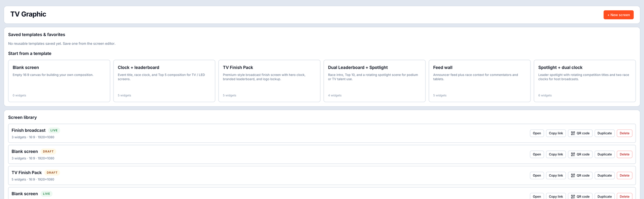The image size is (644, 199).
Task: Select the TV Finish Pack template card
Action: [x=269, y=81]
